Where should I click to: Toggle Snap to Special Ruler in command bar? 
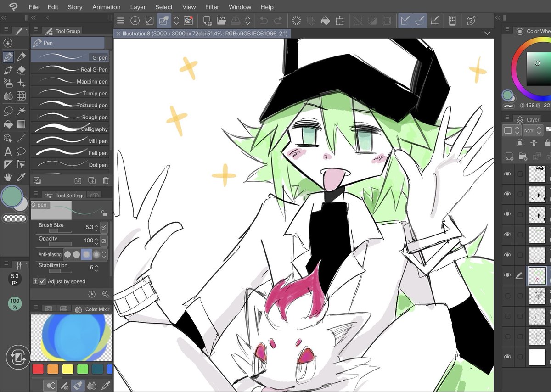point(419,21)
